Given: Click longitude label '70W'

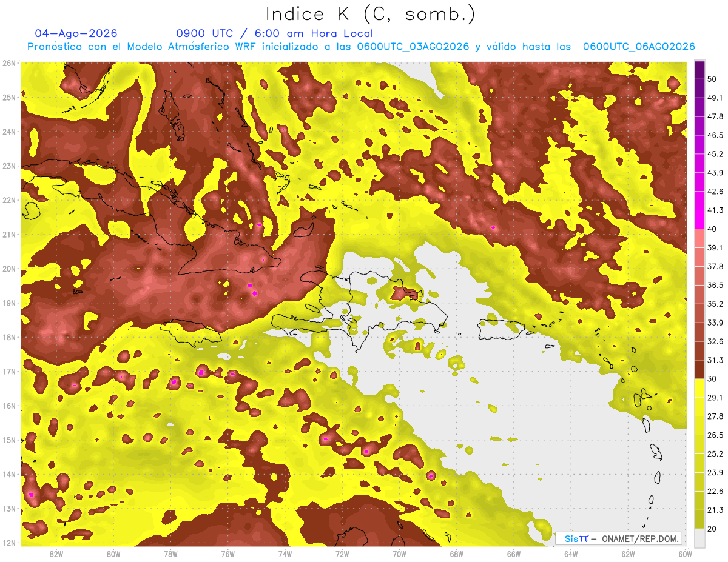Looking at the screenshot, I should 399,554.
